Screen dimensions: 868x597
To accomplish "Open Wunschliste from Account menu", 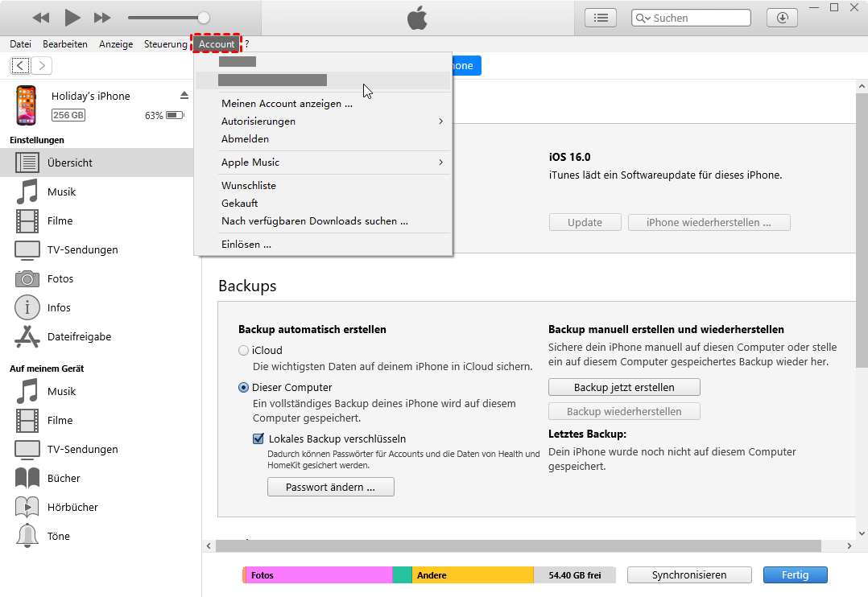I will [x=324, y=185].
